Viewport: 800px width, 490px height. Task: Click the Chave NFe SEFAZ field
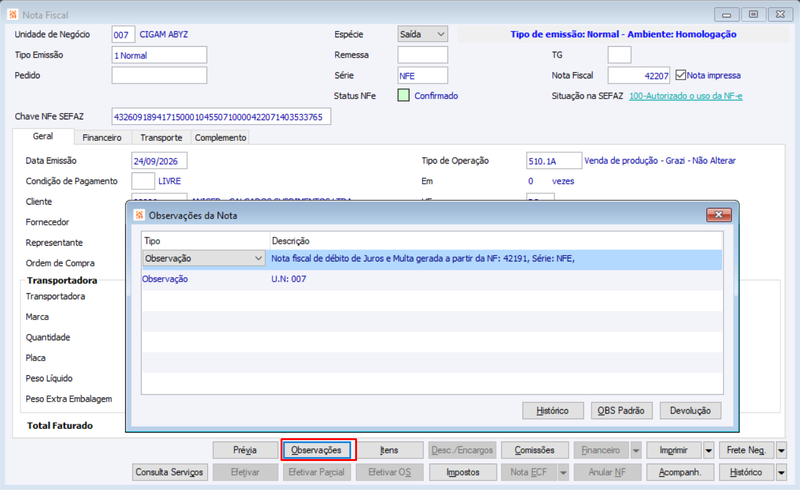[221, 116]
